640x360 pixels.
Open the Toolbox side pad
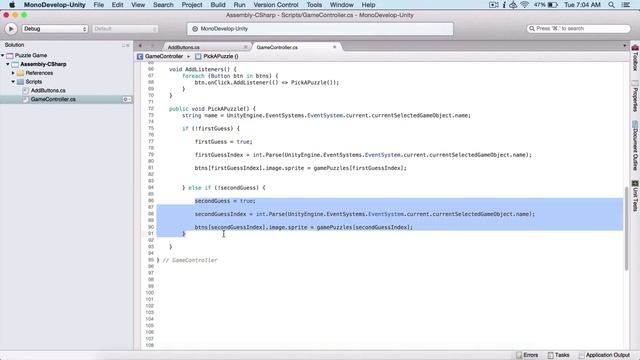[x=635, y=58]
